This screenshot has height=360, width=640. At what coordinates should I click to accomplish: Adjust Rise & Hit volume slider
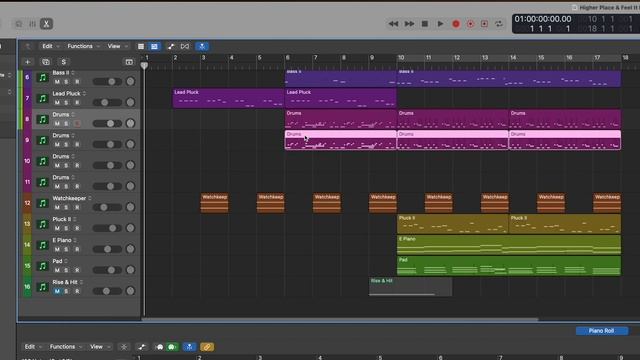(x=107, y=291)
